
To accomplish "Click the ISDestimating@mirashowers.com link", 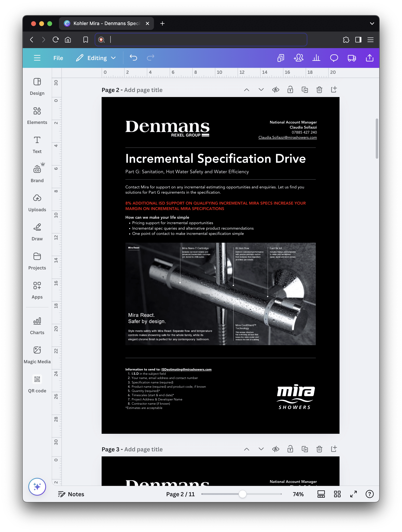I will coord(186,369).
